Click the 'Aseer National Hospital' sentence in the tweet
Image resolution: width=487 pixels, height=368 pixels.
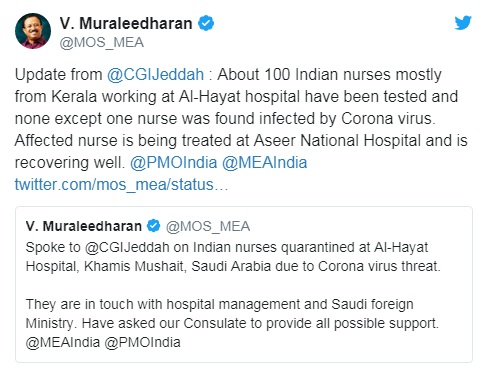point(241,151)
